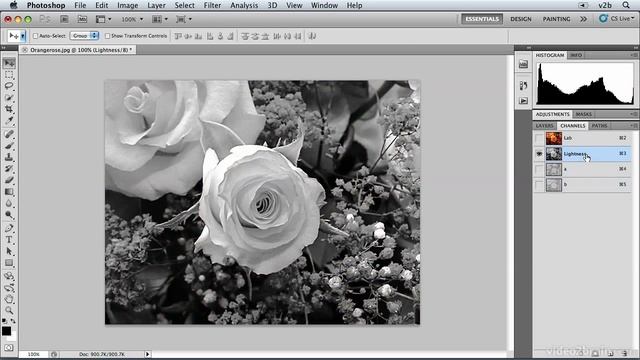This screenshot has width=640, height=360.
Task: Select the Eyedropper tool
Action: click(9, 121)
